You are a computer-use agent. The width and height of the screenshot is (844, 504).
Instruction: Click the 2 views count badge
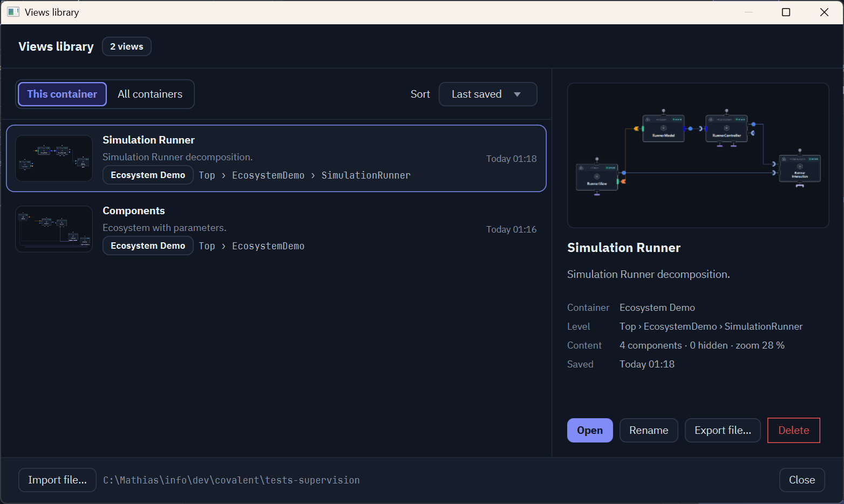pyautogui.click(x=127, y=46)
